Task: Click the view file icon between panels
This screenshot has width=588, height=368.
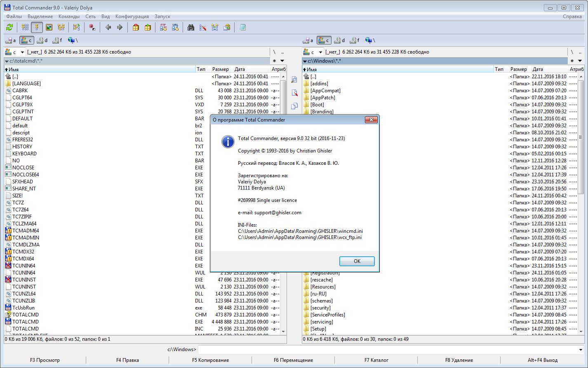Action: pos(294,80)
